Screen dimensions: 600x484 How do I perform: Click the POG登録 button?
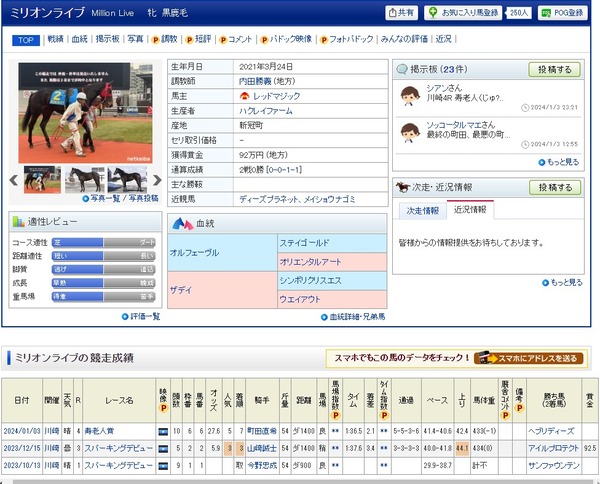(x=562, y=13)
